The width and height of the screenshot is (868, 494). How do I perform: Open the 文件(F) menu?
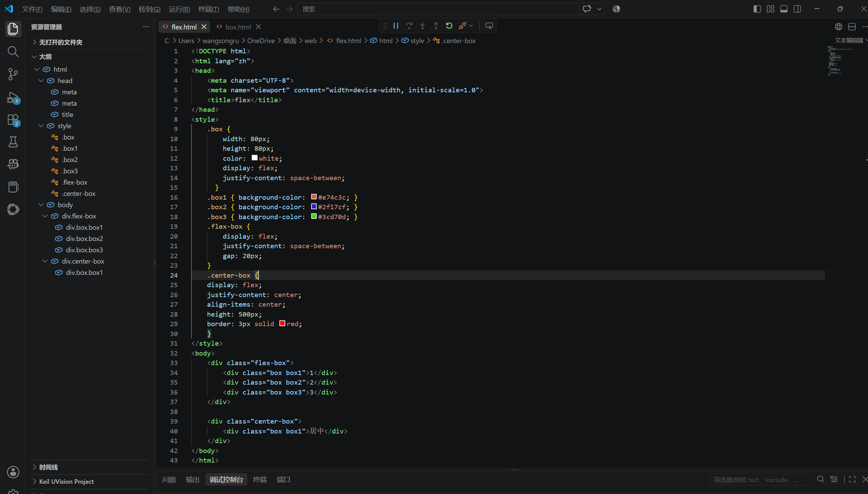(32, 9)
